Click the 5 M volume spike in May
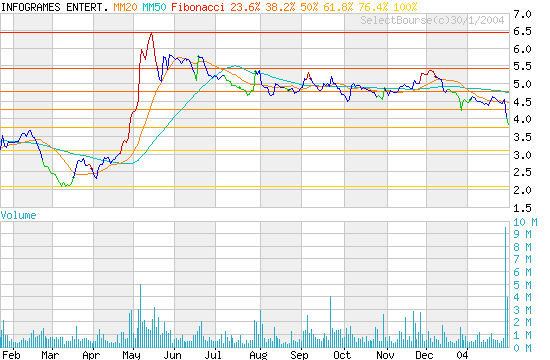The height and width of the screenshot is (360, 550). click(141, 316)
